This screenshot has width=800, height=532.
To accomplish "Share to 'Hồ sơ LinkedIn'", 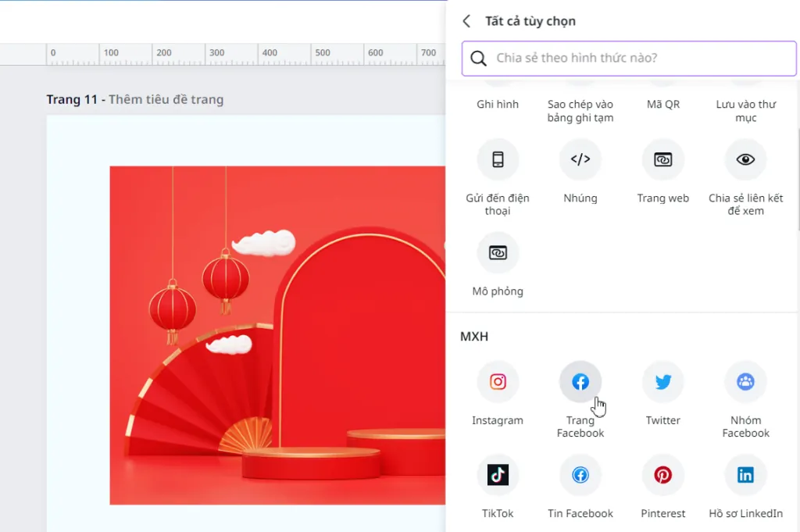I will [x=745, y=476].
